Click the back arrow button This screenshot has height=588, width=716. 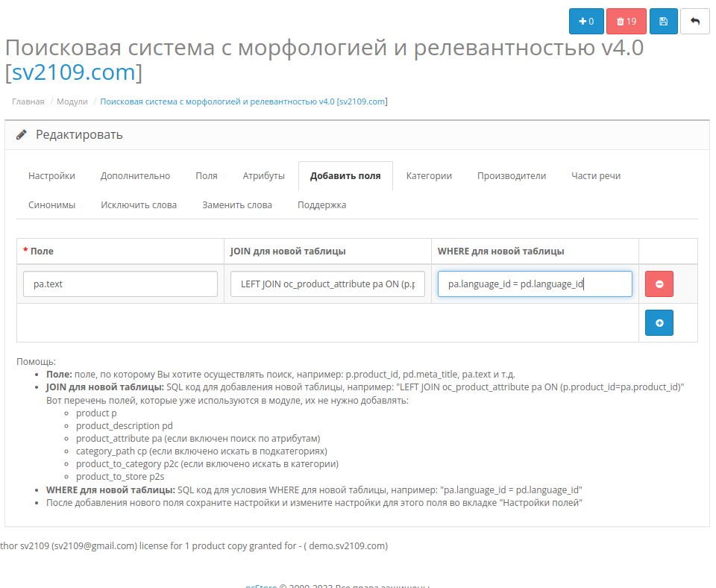point(694,22)
